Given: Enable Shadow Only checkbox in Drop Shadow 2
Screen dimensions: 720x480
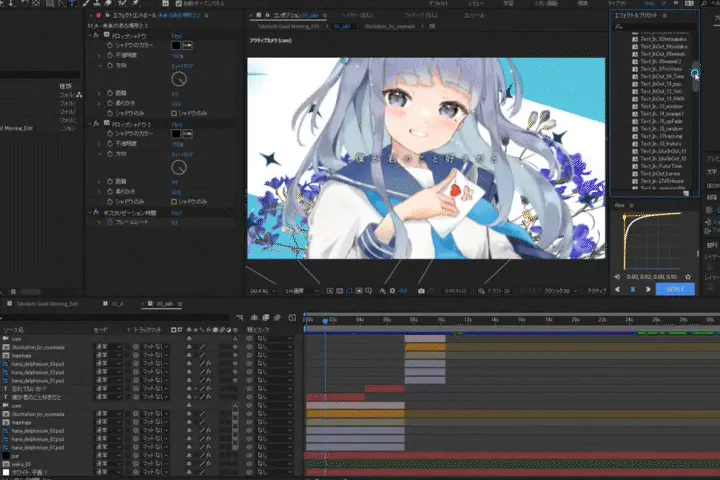Looking at the screenshot, I should pos(174,202).
